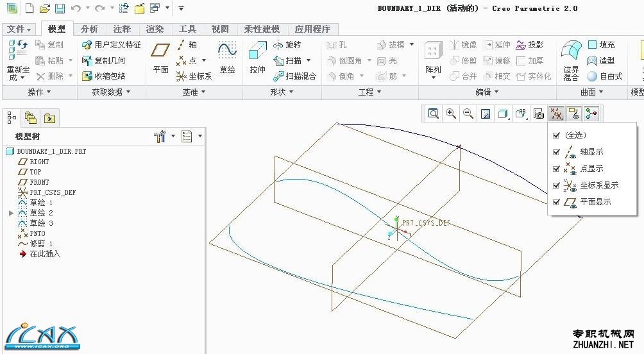Select the Coordinate system (坐标系) tool
Image resolution: width=644 pixels, height=354 pixels.
click(x=194, y=76)
